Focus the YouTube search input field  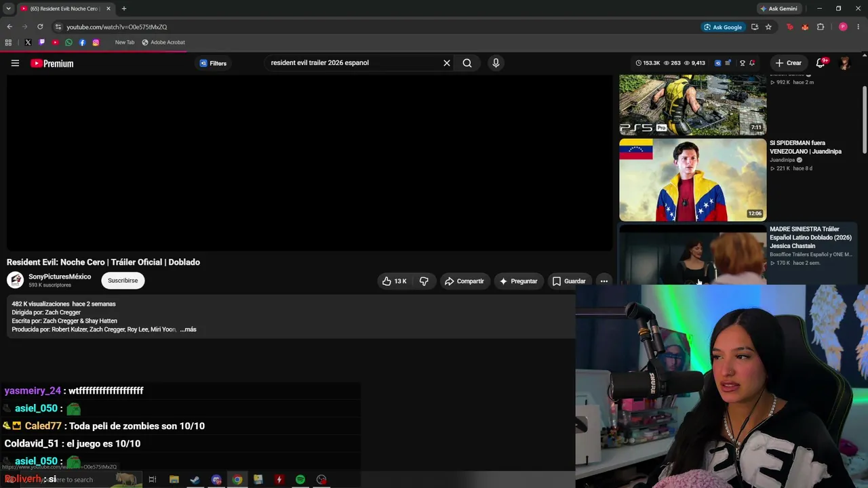point(353,63)
